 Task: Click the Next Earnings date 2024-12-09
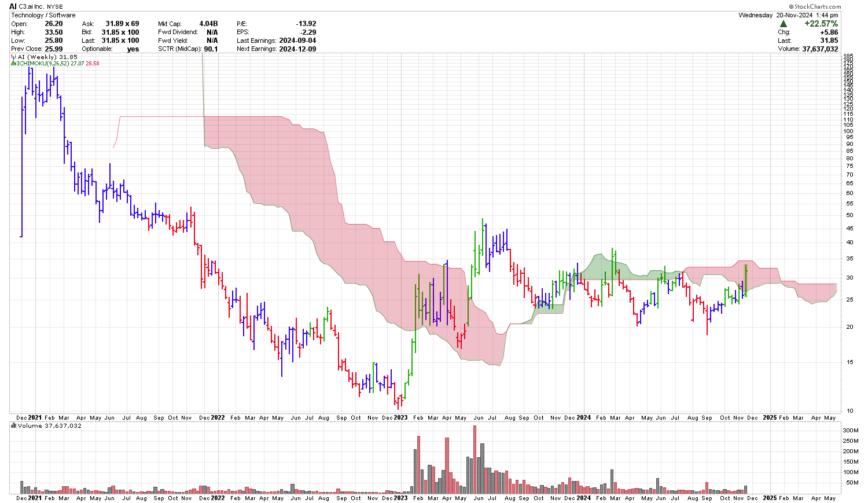(x=297, y=49)
